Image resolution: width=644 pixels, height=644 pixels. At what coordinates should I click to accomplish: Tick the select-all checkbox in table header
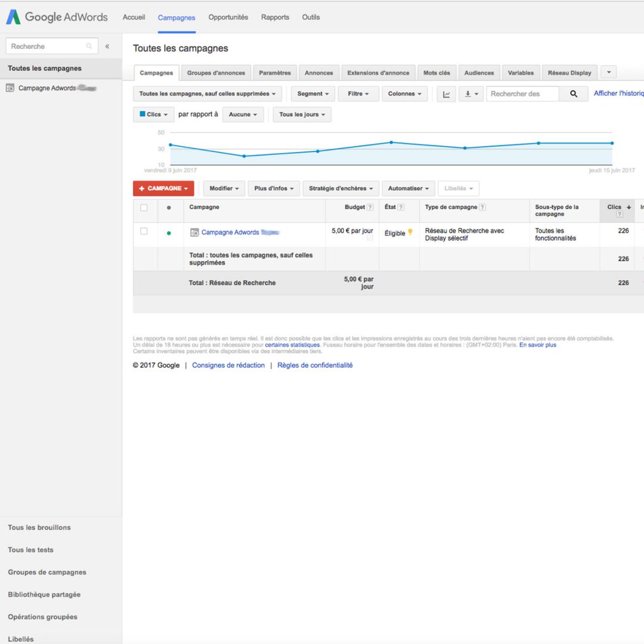coord(144,208)
